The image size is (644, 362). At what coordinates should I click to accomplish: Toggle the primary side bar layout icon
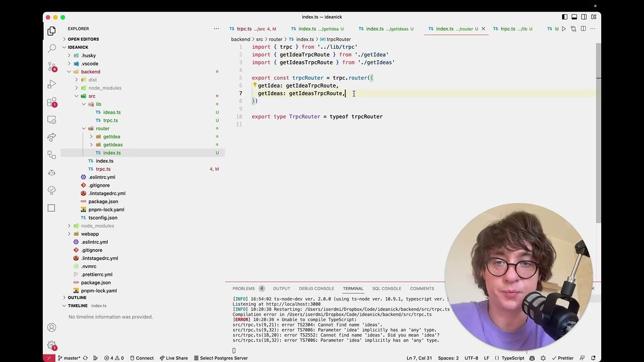coord(565,17)
